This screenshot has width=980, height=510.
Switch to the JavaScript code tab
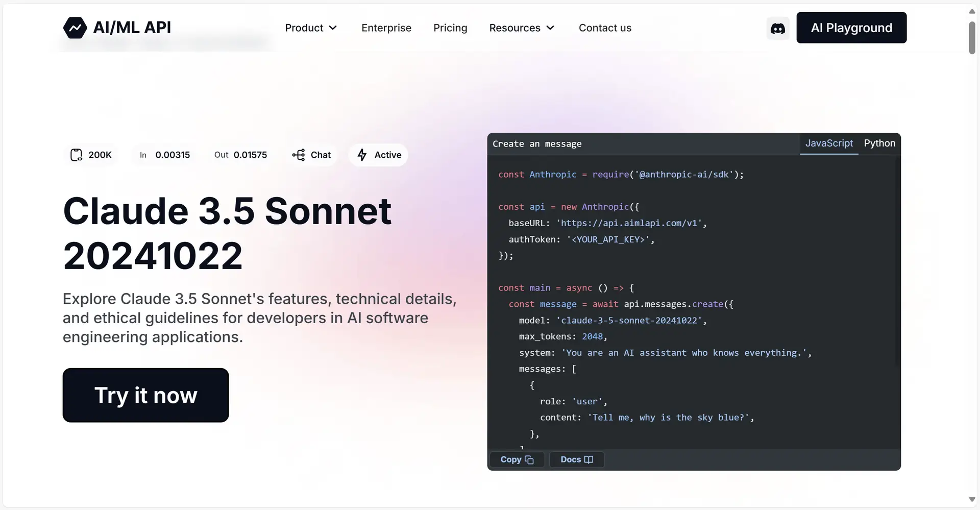click(x=829, y=143)
